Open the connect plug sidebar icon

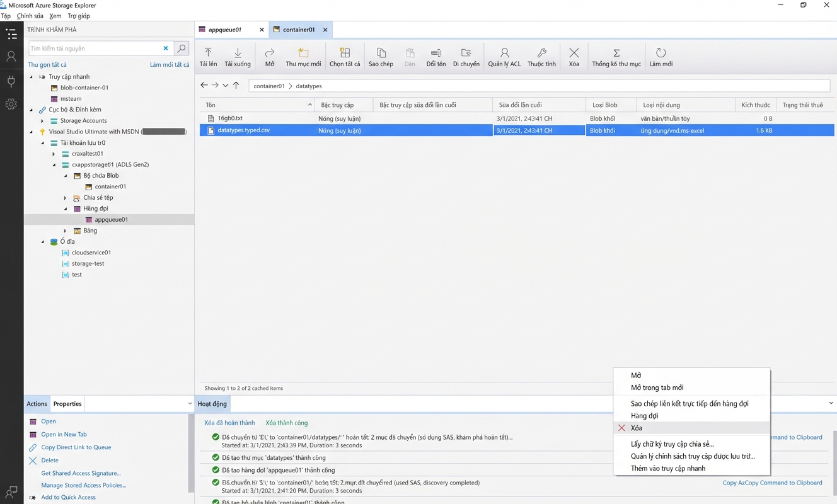[x=11, y=81]
